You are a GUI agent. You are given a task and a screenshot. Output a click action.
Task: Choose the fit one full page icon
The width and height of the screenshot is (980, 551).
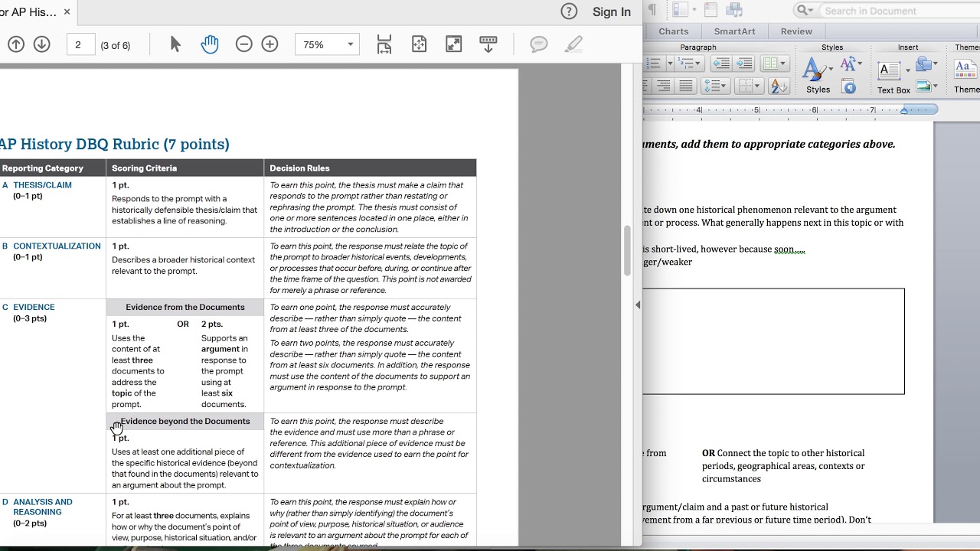[419, 44]
